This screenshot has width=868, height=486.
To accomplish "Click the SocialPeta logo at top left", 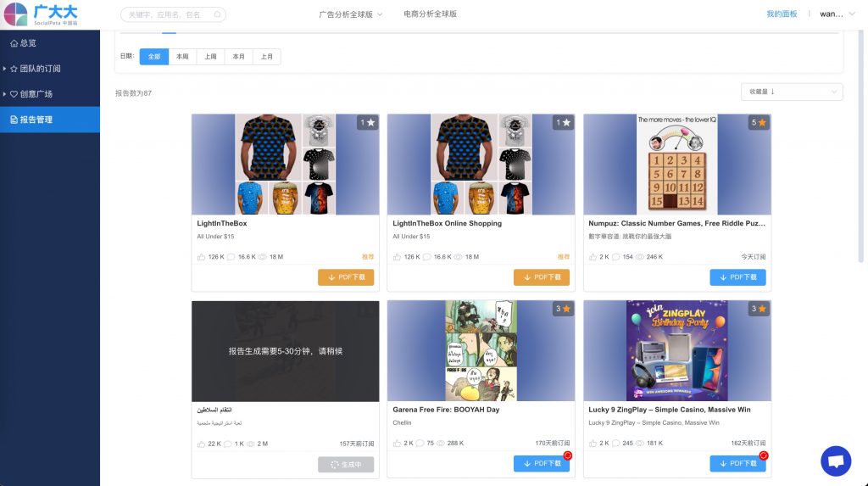I will [x=41, y=14].
